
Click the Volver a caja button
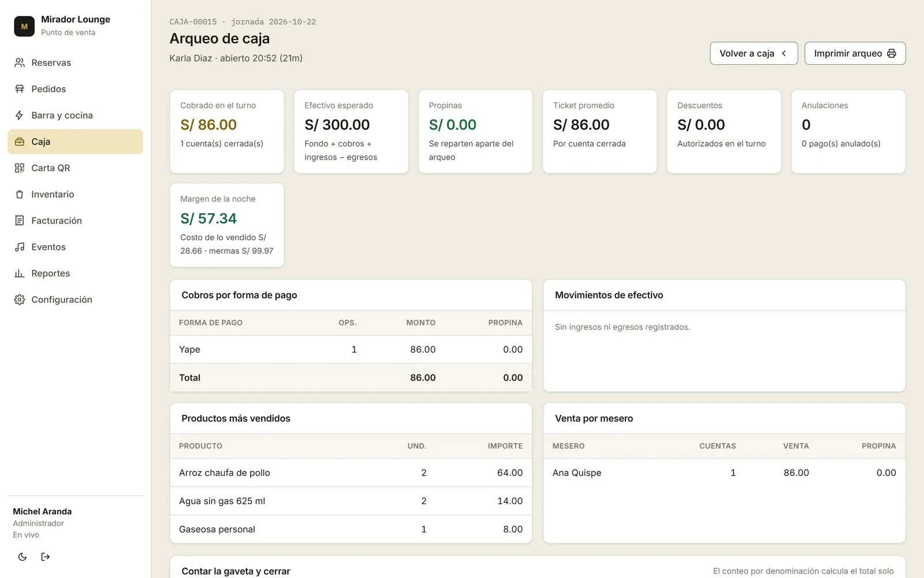tap(754, 53)
